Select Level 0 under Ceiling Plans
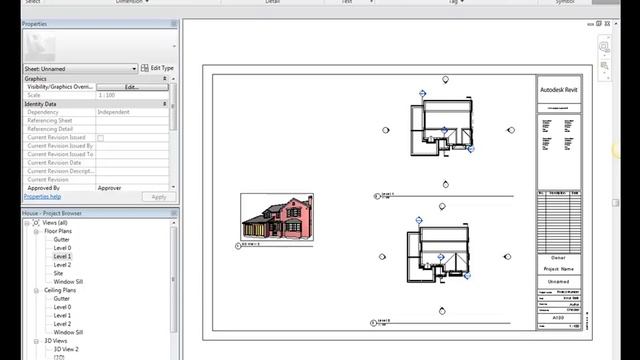Screen dimensions: 640x360 tap(62, 307)
